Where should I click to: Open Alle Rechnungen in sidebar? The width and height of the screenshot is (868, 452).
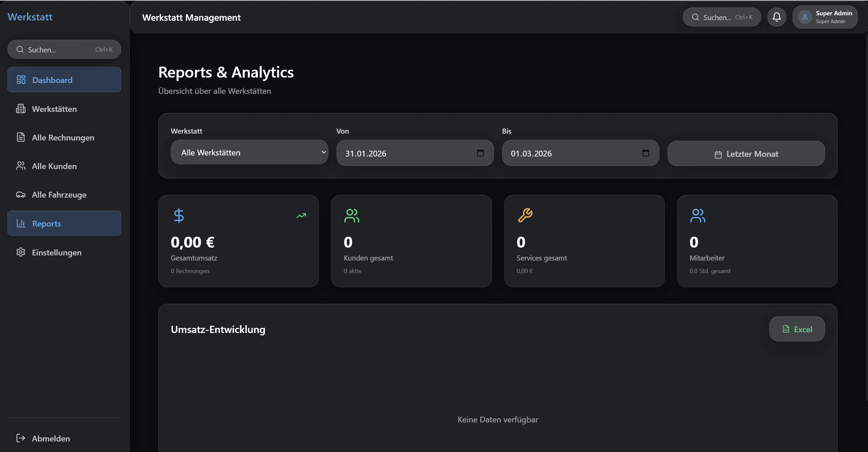click(63, 137)
